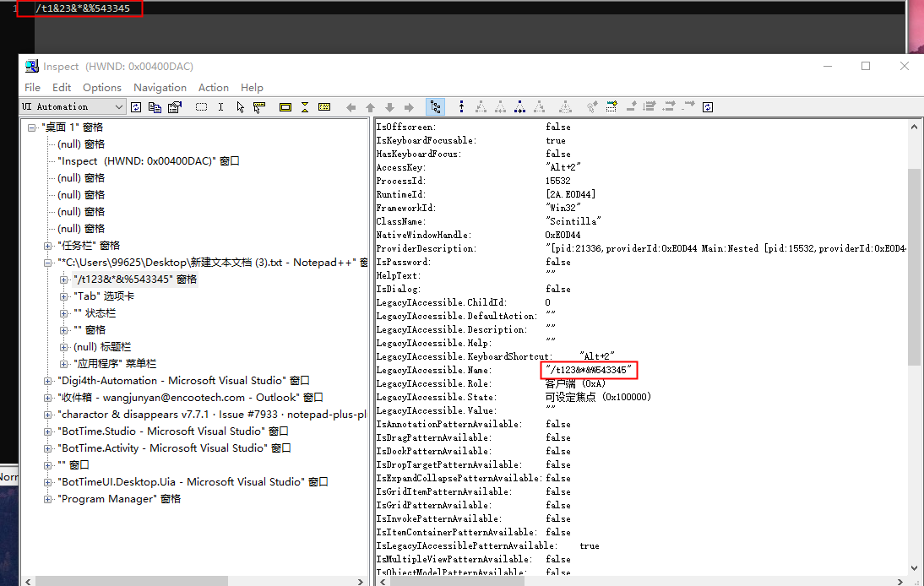
Task: Collapse the Notepad++ window tree node
Action: coord(47,262)
